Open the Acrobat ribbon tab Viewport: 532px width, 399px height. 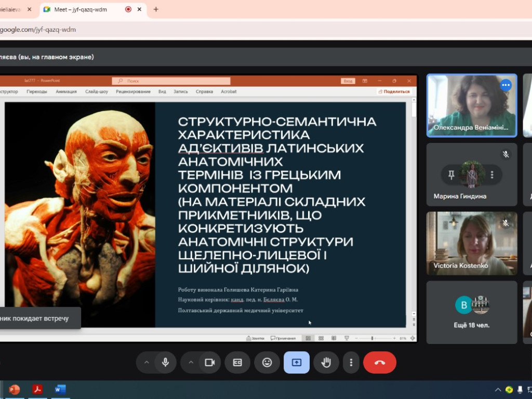click(229, 91)
